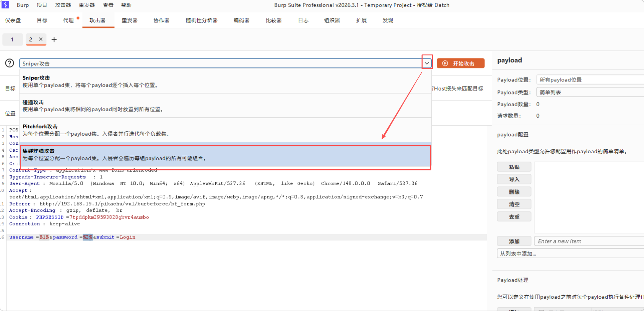Click the 粘贴 button

click(x=514, y=167)
